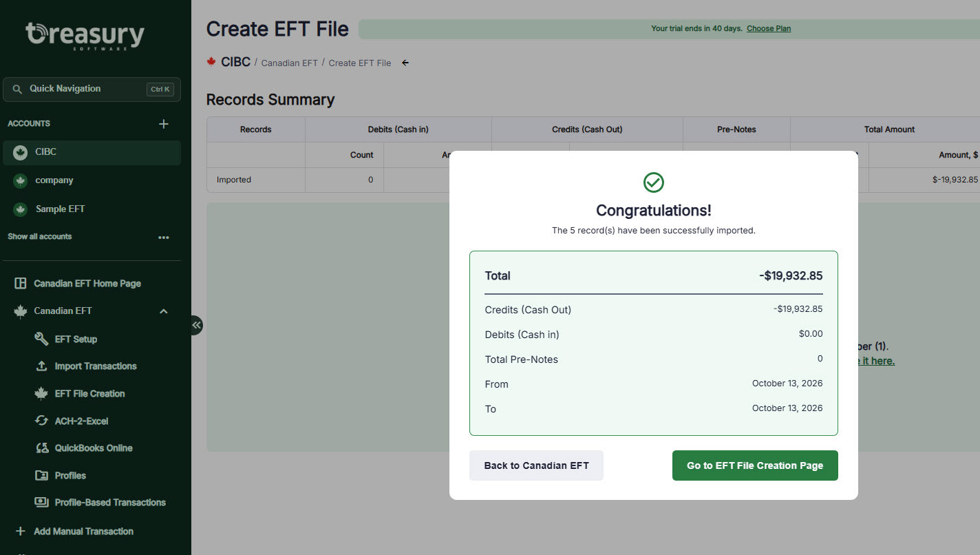Click Back to Canadian EFT button
The height and width of the screenshot is (555, 980).
coord(536,465)
